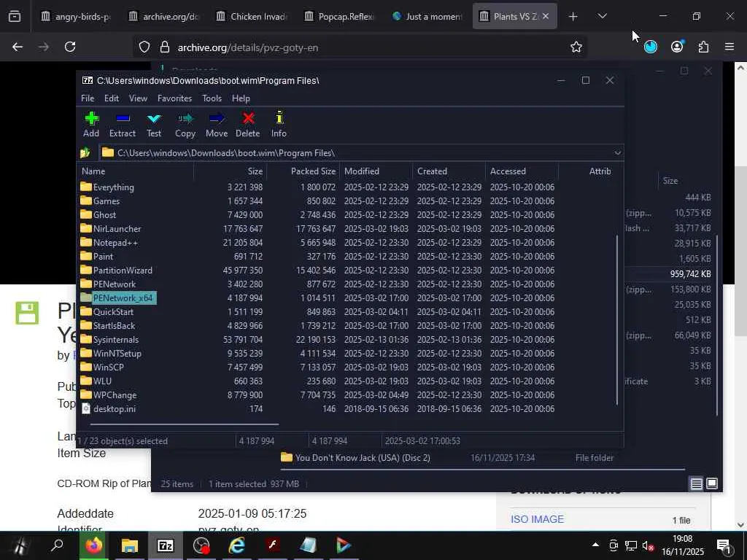The height and width of the screenshot is (560, 747).
Task: Switch Explorer to large icons view
Action: (712, 484)
